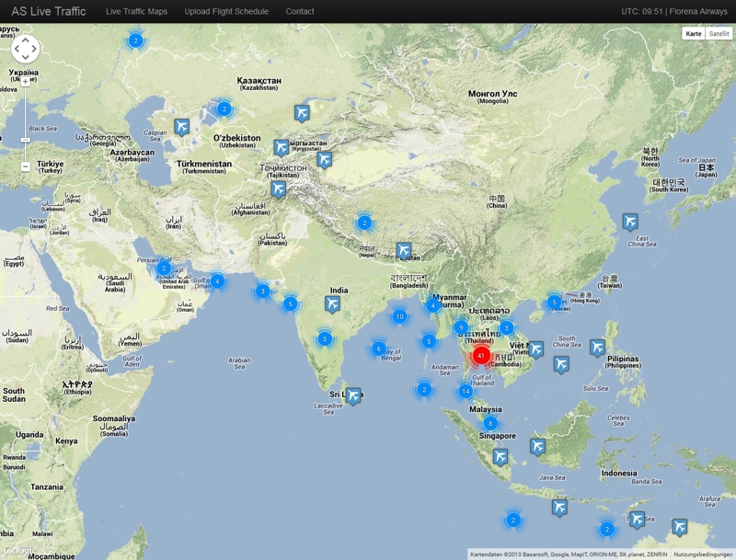736x560 pixels.
Task: Select cluster 4 over Myanmar
Action: click(432, 306)
